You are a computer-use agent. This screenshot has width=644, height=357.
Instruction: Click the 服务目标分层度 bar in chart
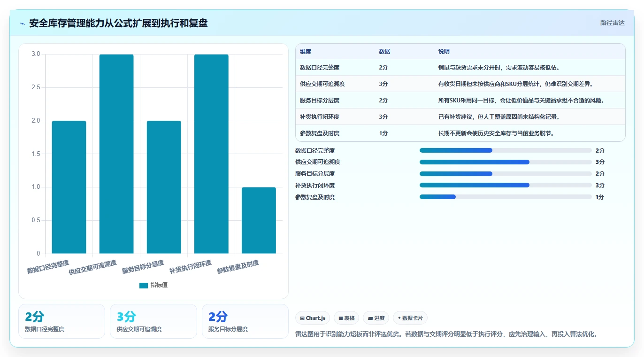tap(164, 187)
